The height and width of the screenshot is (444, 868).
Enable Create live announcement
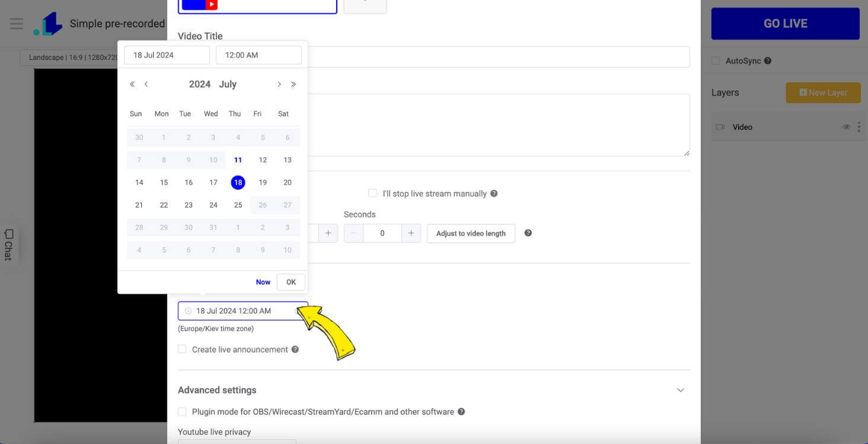[x=182, y=349]
